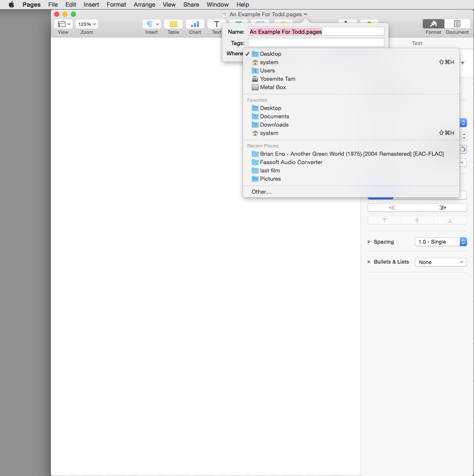474x476 pixels.
Task: Select system home folder in the top group
Action: (x=351, y=62)
